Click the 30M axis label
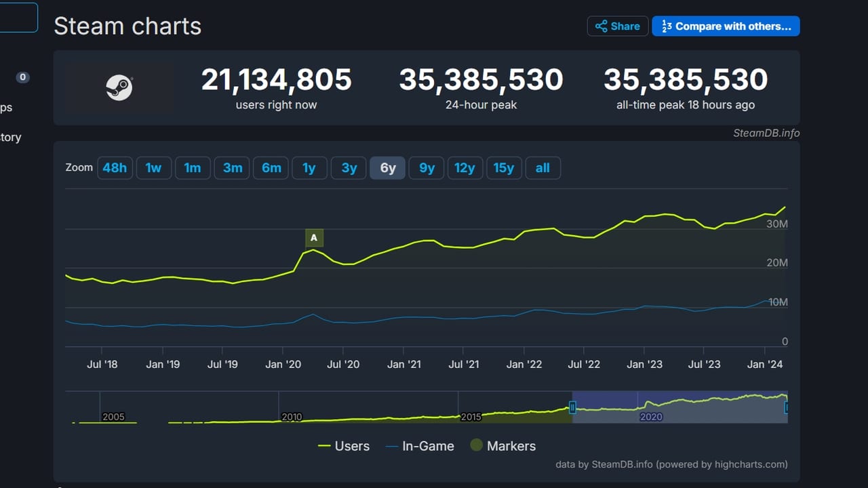 click(777, 224)
